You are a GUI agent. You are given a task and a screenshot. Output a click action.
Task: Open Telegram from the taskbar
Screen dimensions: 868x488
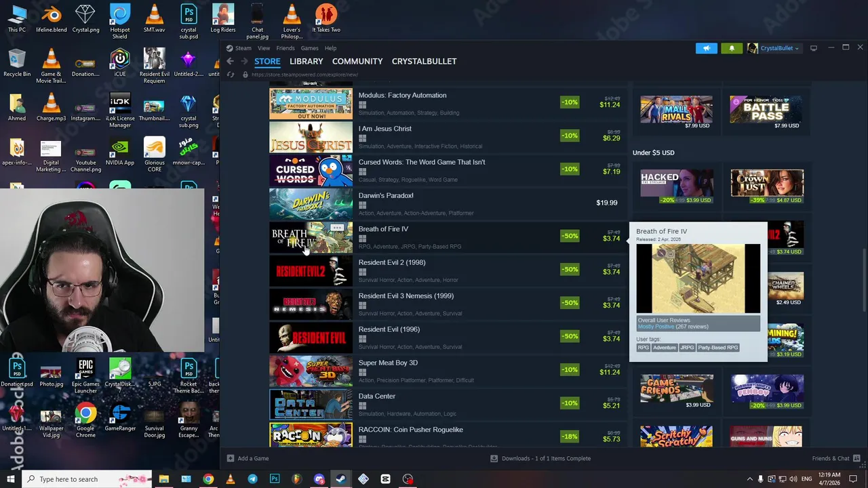tap(252, 479)
